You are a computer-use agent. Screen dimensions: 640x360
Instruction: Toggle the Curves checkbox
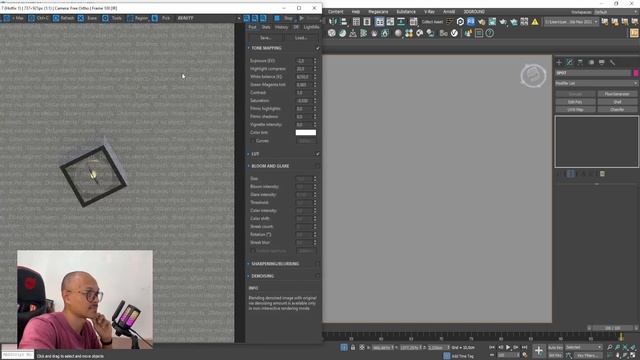253,141
